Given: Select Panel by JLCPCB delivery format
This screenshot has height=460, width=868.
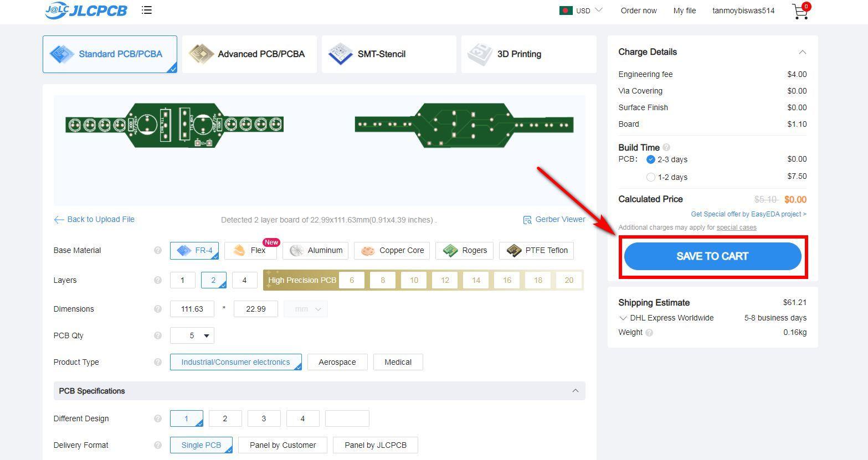Looking at the screenshot, I should 376,445.
